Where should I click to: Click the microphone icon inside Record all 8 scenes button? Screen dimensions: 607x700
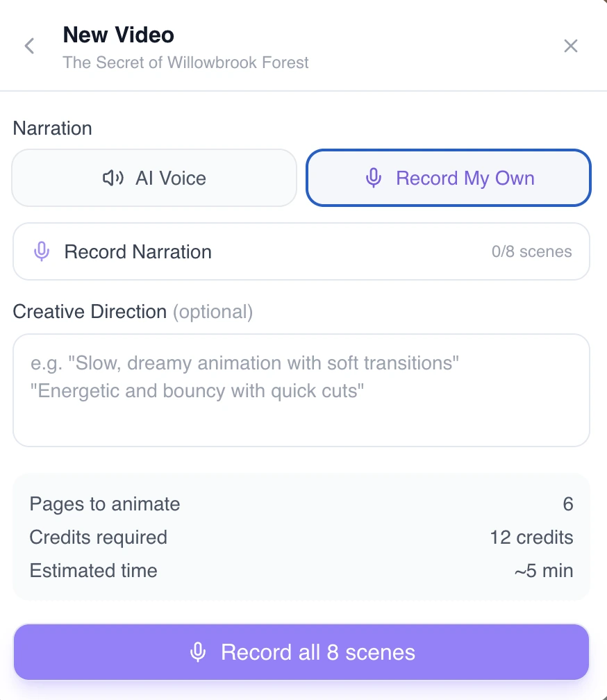tap(199, 651)
